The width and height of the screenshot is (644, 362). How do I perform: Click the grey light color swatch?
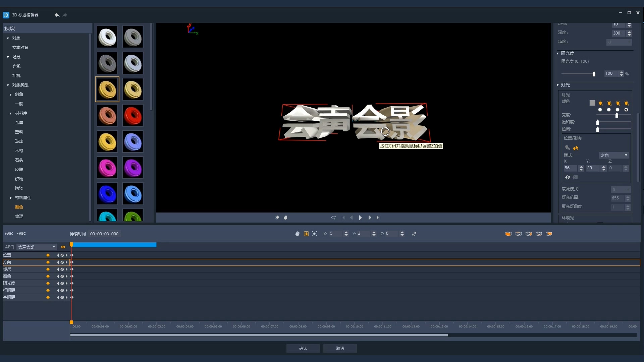(x=592, y=103)
